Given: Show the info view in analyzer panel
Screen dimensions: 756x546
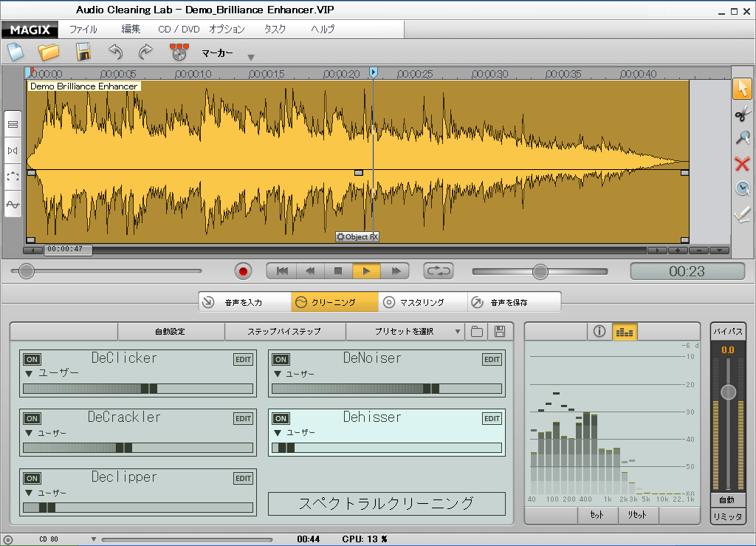Looking at the screenshot, I should pyautogui.click(x=599, y=331).
